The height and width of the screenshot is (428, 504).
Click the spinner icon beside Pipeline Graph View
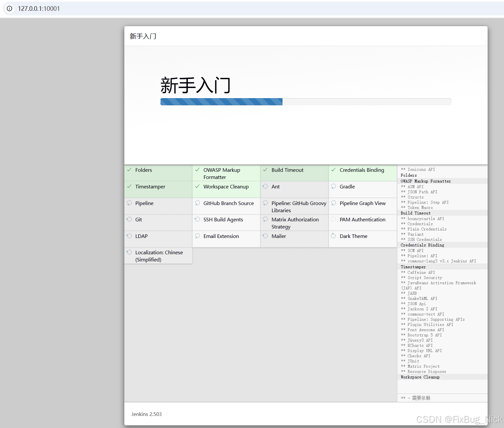coord(333,203)
